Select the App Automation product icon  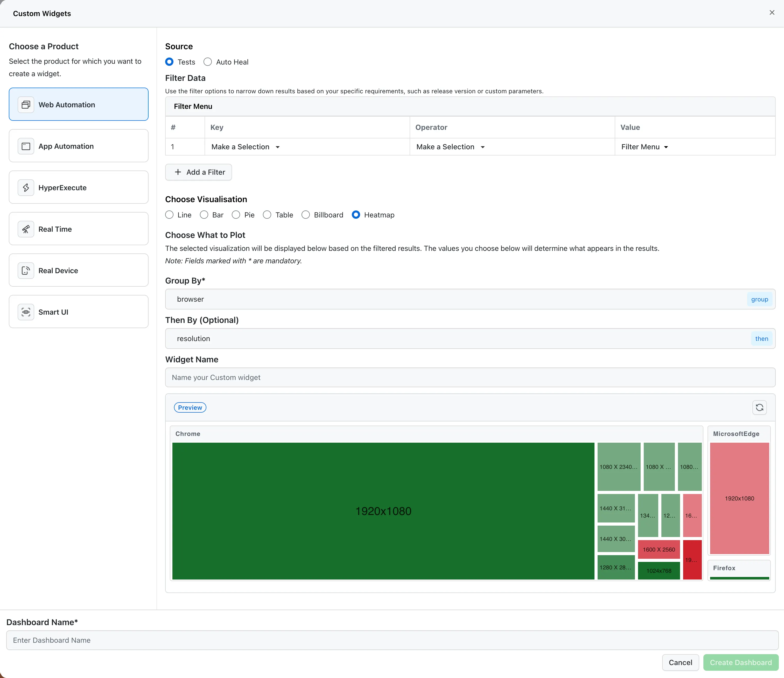tap(25, 146)
